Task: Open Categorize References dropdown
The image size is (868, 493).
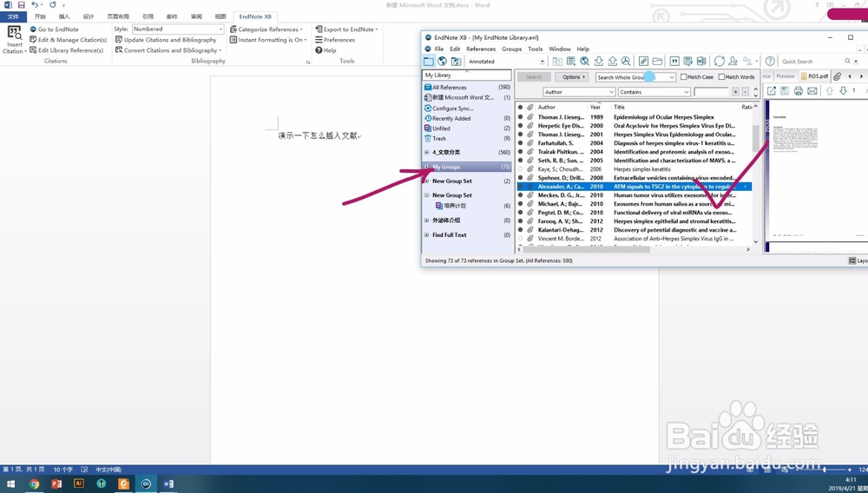Action: click(266, 30)
